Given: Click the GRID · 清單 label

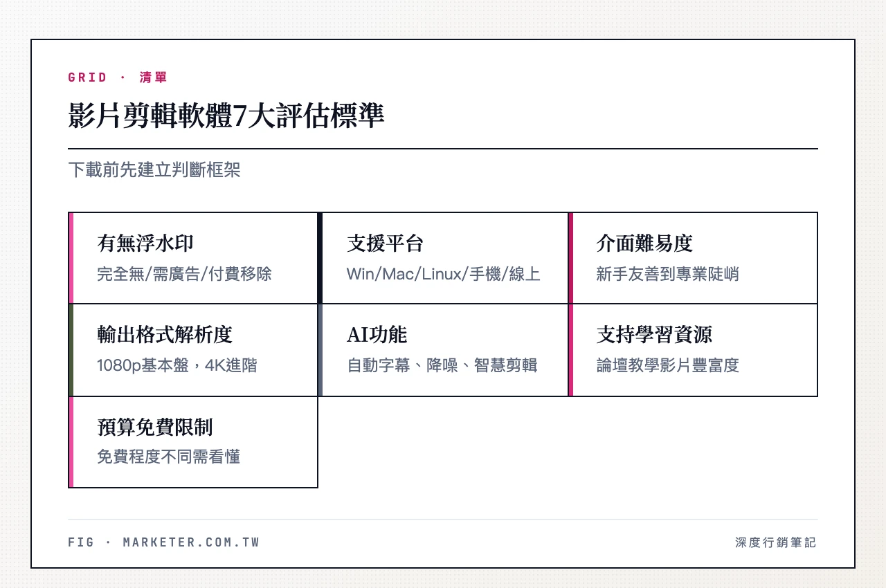Looking at the screenshot, I should pos(118,77).
